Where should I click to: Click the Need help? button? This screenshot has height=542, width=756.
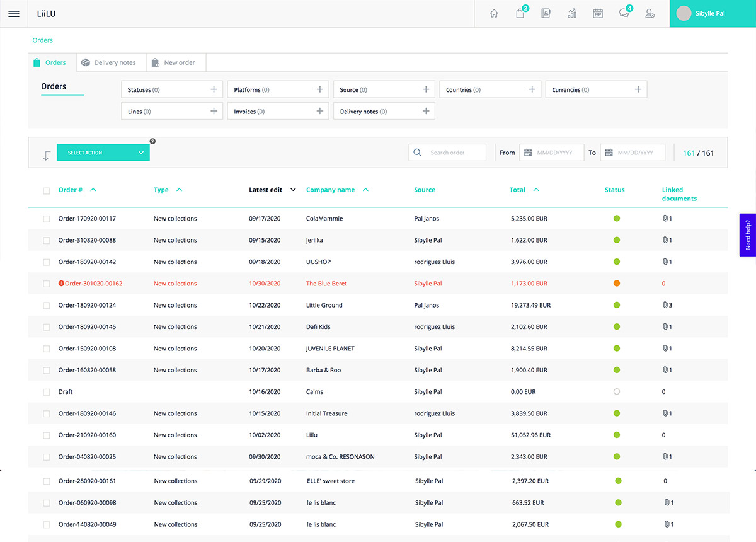748,234
